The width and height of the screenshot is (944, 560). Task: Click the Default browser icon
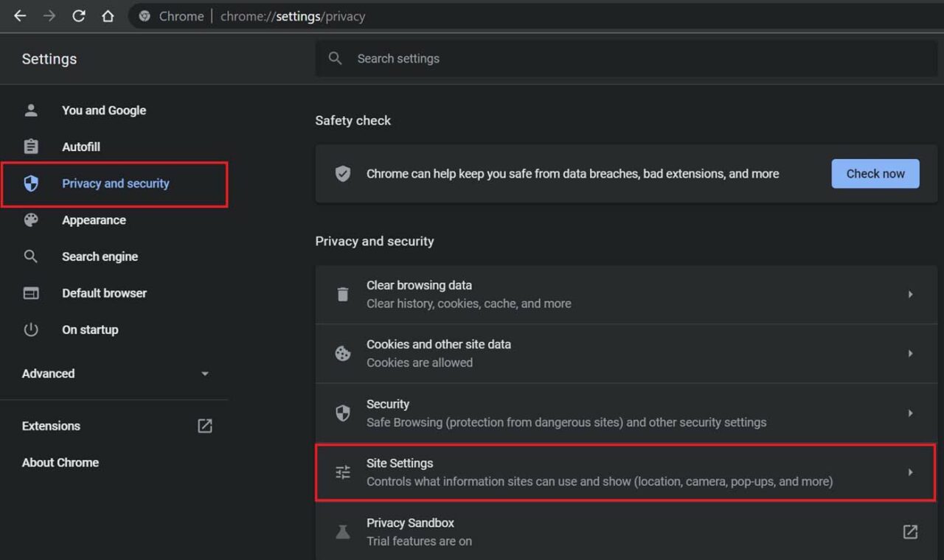[31, 293]
